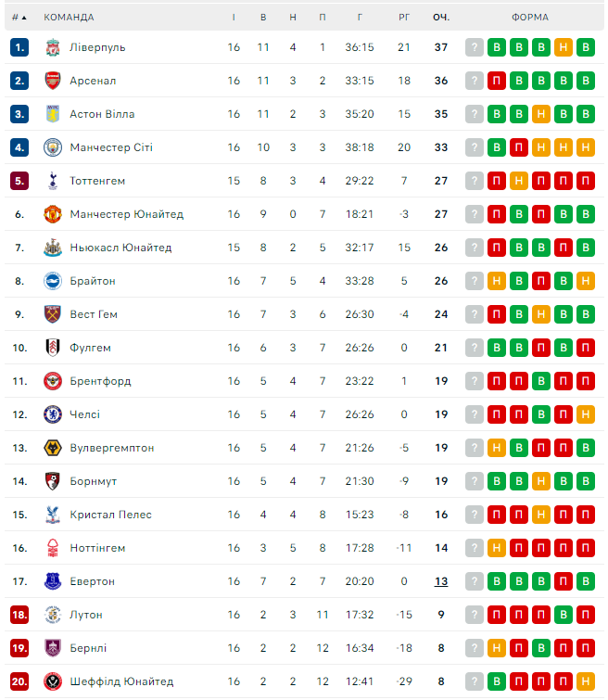The image size is (608, 700).
Task: Click Liverpool's yellow Н draw form badge
Action: [563, 47]
